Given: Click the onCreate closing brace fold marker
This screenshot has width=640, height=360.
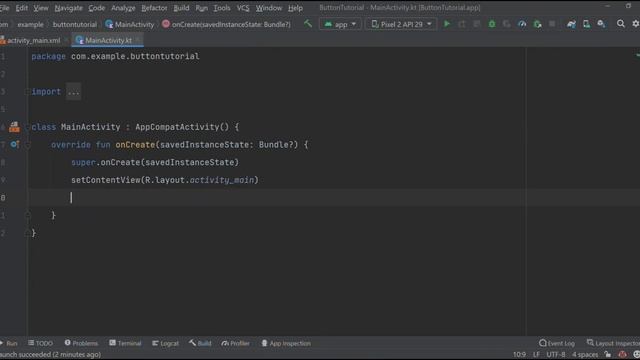Looking at the screenshot, I should pyautogui.click(x=28, y=215).
